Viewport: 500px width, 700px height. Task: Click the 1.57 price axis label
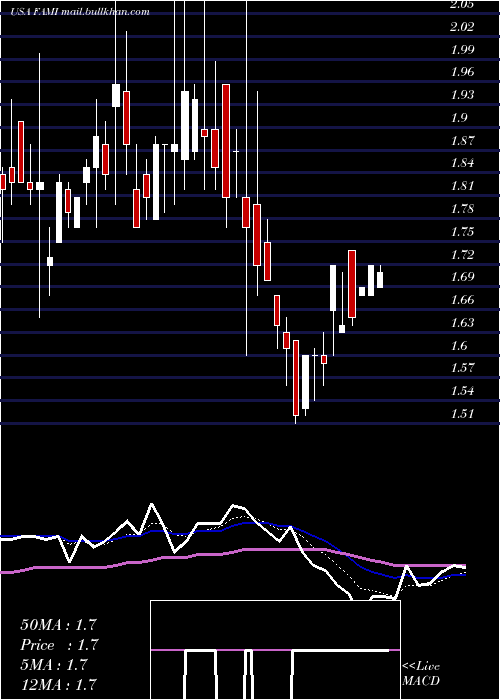(461, 368)
